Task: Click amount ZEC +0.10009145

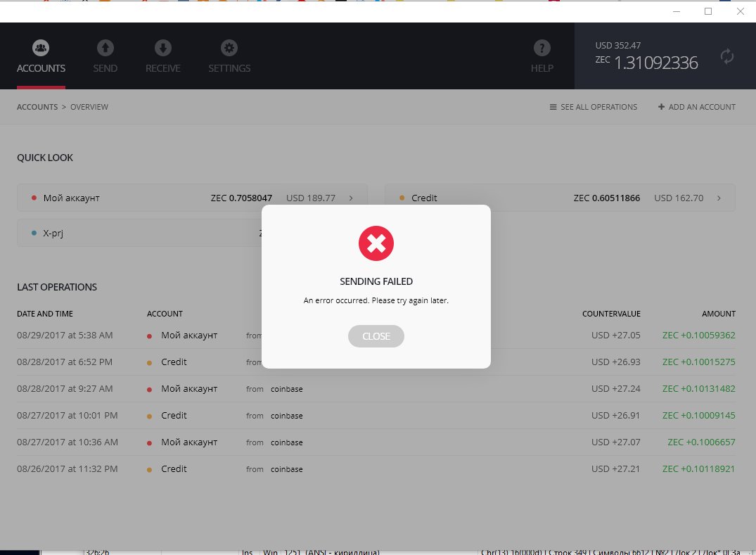Action: pos(698,415)
